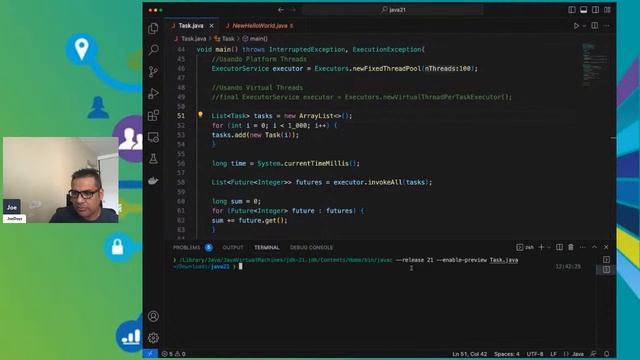Click the executor.invokeAll(tasks) code text

point(382,182)
